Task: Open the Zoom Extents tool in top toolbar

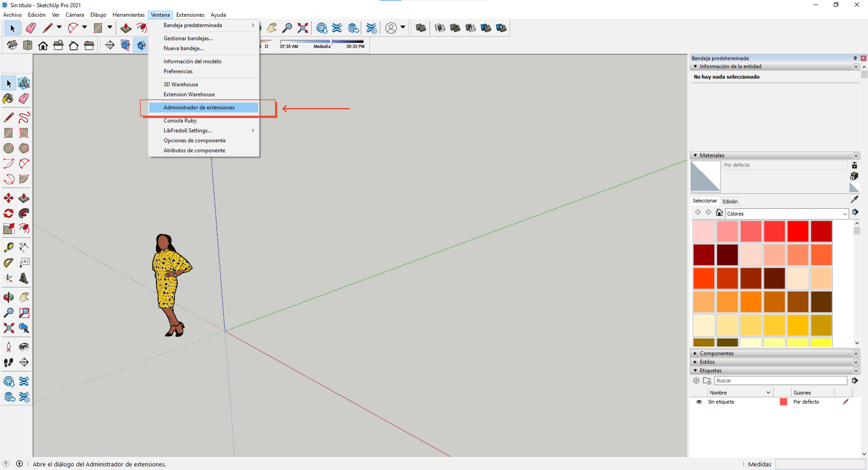Action: click(x=303, y=28)
